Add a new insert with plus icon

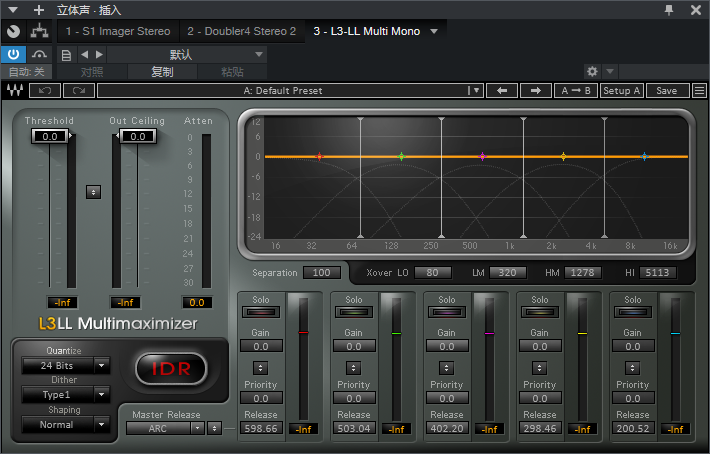point(39,10)
